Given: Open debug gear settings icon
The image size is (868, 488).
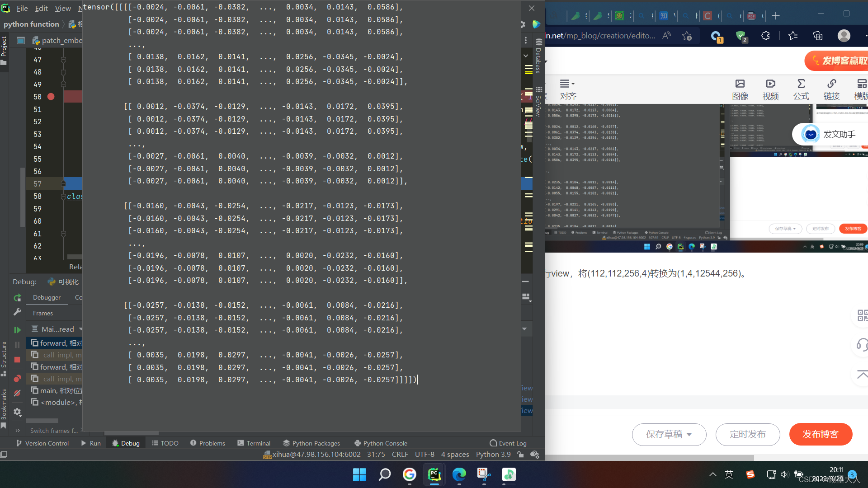Looking at the screenshot, I should (17, 412).
